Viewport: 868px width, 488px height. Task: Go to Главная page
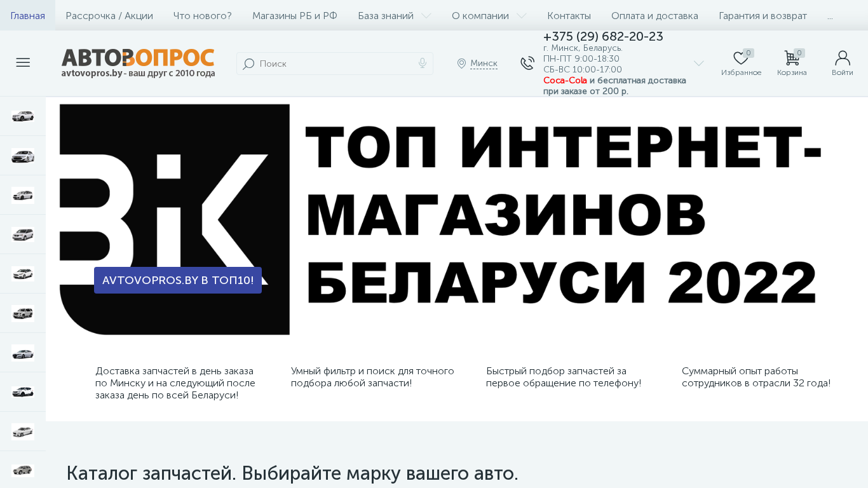click(27, 15)
